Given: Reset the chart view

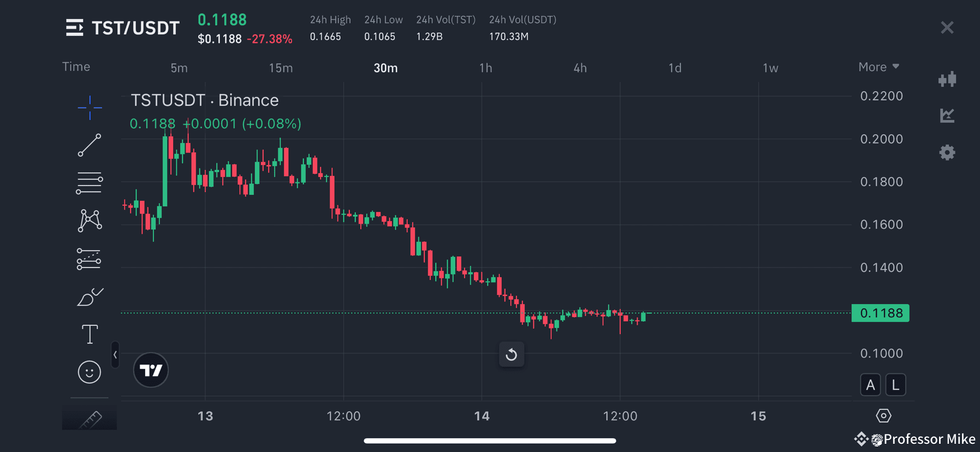Looking at the screenshot, I should [512, 354].
